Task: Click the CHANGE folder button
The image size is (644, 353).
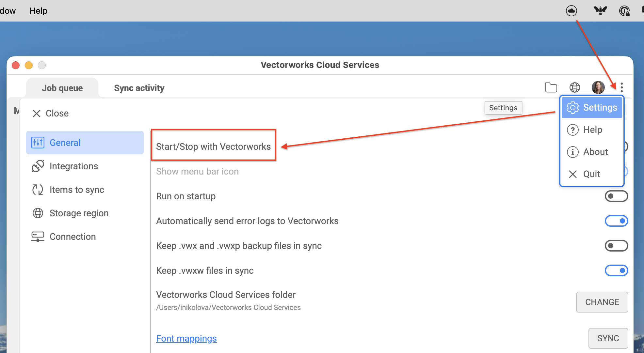Action: point(602,302)
